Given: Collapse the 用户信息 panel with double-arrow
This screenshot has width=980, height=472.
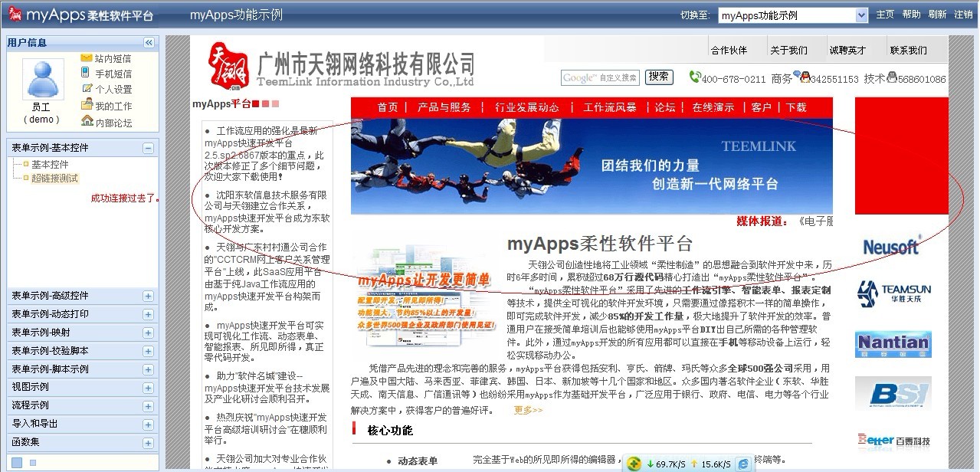Looking at the screenshot, I should (149, 43).
